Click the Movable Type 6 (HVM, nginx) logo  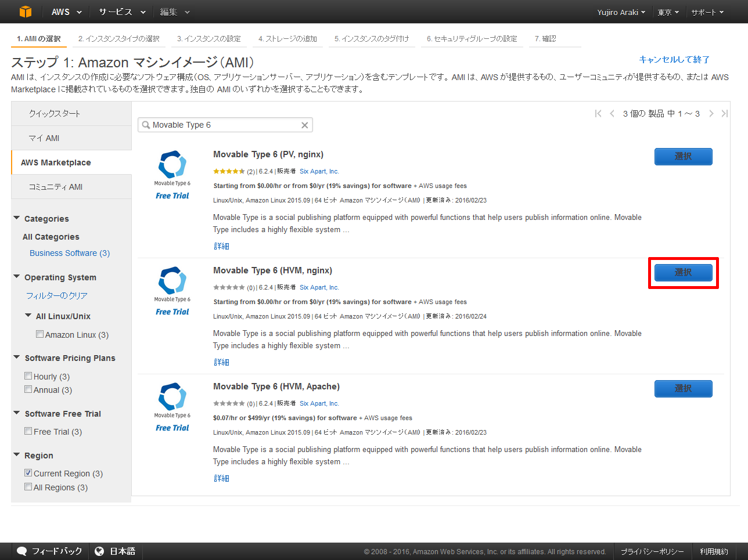pos(172,284)
